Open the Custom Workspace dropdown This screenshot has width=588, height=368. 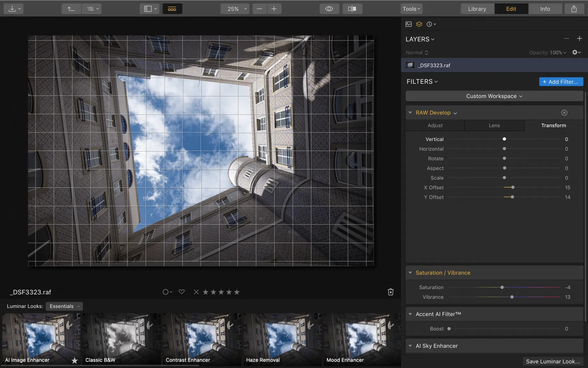tap(494, 96)
